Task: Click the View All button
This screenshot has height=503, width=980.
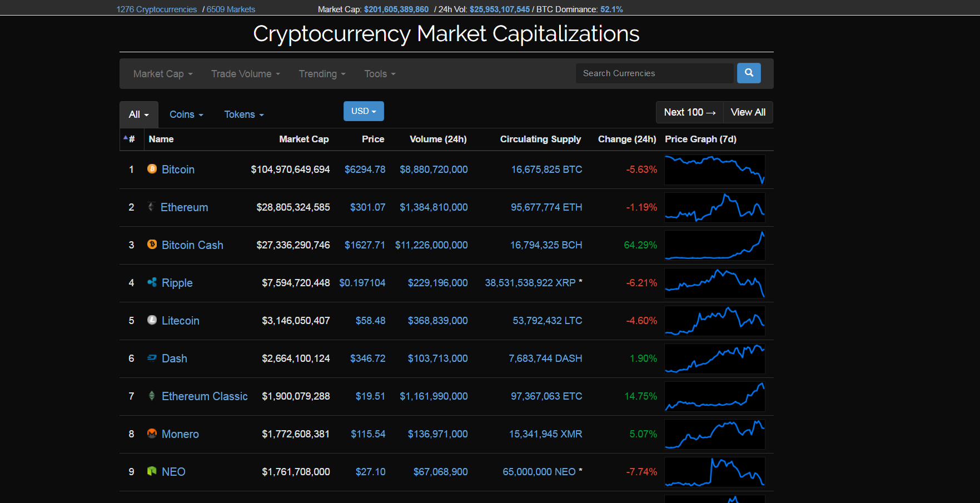Action: [x=748, y=112]
